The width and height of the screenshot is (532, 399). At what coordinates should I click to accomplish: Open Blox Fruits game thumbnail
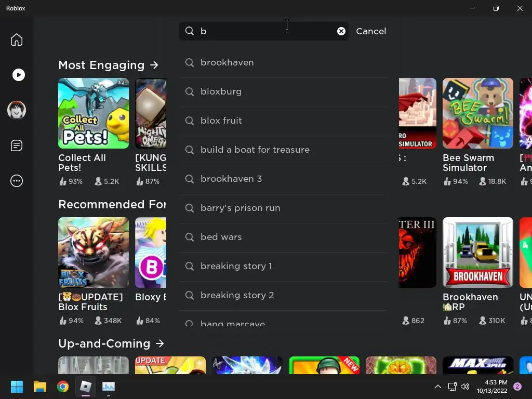[94, 252]
